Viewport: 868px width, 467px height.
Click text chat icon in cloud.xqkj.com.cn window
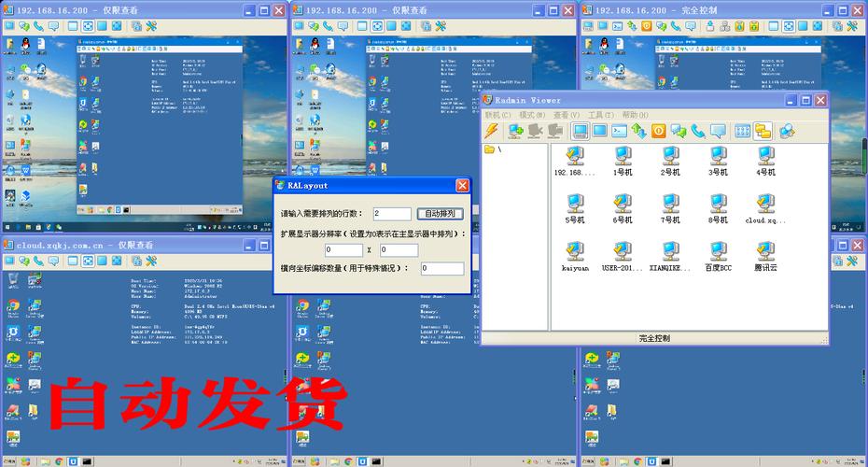click(x=24, y=261)
